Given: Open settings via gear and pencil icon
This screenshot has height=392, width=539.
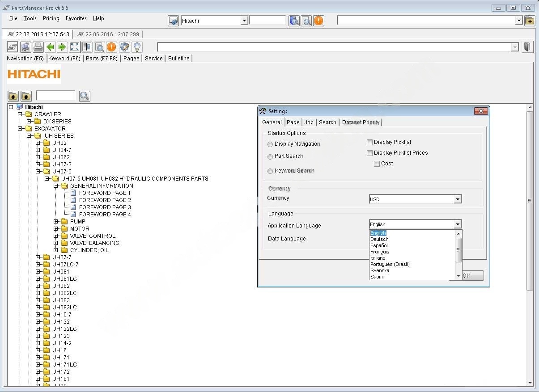Looking at the screenshot, I should tap(124, 47).
